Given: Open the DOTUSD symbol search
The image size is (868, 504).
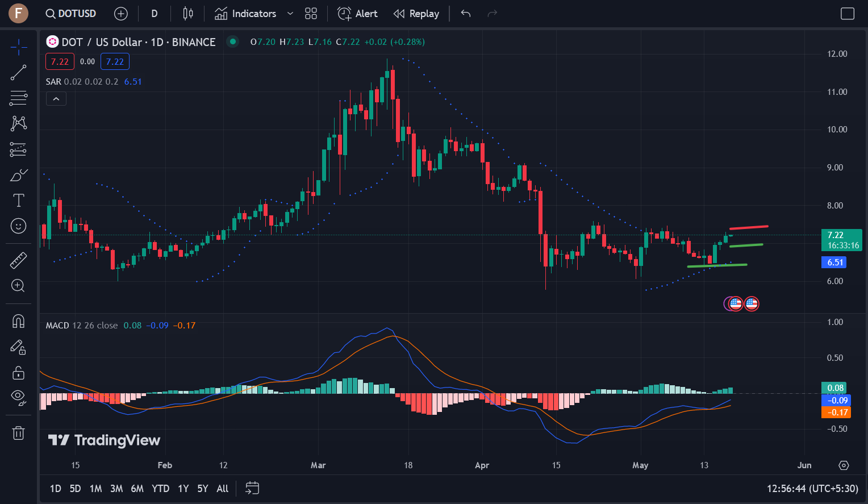Looking at the screenshot, I should [x=70, y=14].
